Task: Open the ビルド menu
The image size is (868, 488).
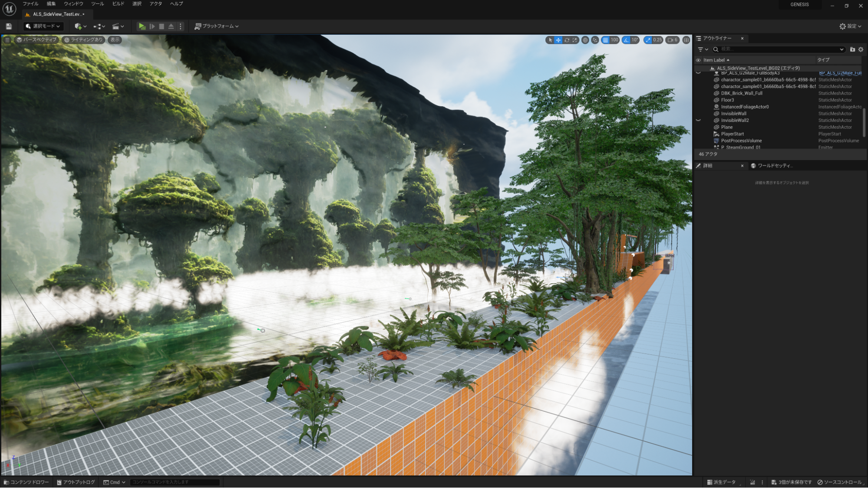Action: coord(118,4)
